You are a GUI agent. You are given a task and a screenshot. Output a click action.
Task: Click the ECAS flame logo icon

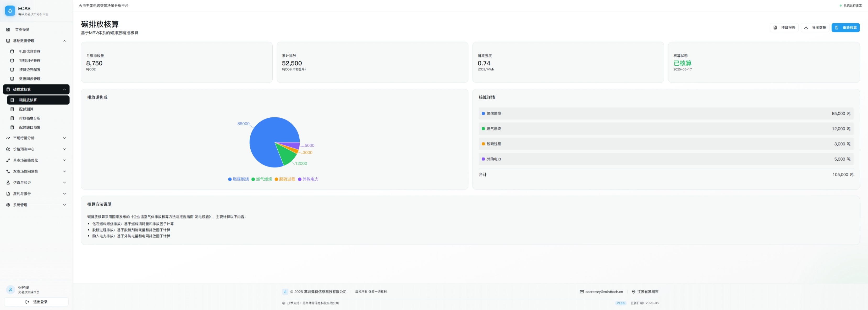pyautogui.click(x=10, y=11)
